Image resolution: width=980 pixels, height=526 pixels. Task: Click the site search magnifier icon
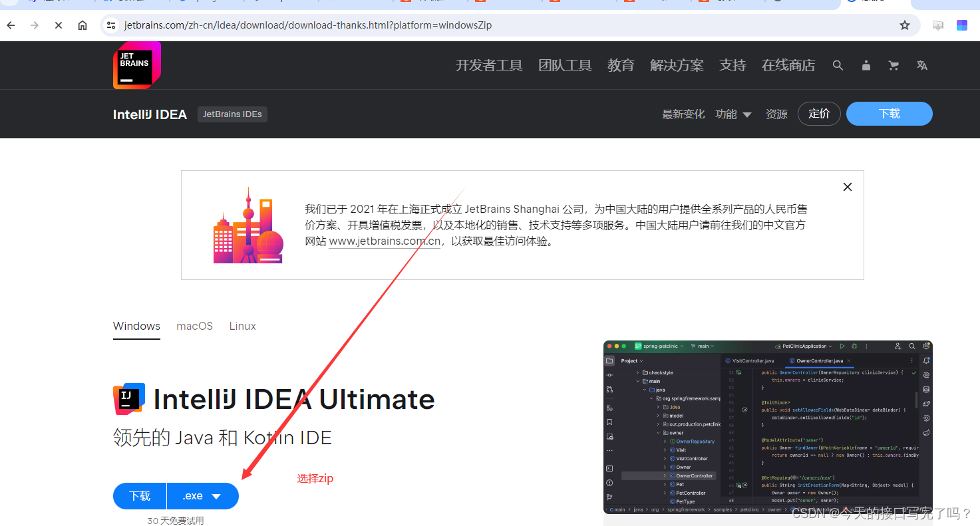[x=838, y=65]
